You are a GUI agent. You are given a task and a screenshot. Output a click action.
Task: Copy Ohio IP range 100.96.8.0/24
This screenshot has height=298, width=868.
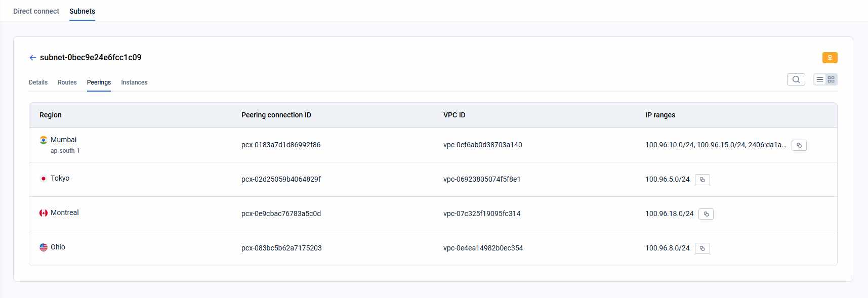pos(702,248)
